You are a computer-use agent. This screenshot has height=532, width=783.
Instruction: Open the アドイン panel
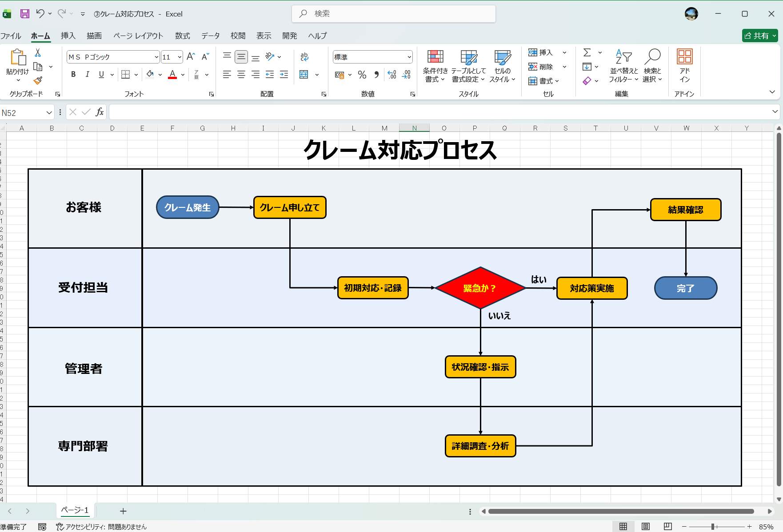point(684,67)
